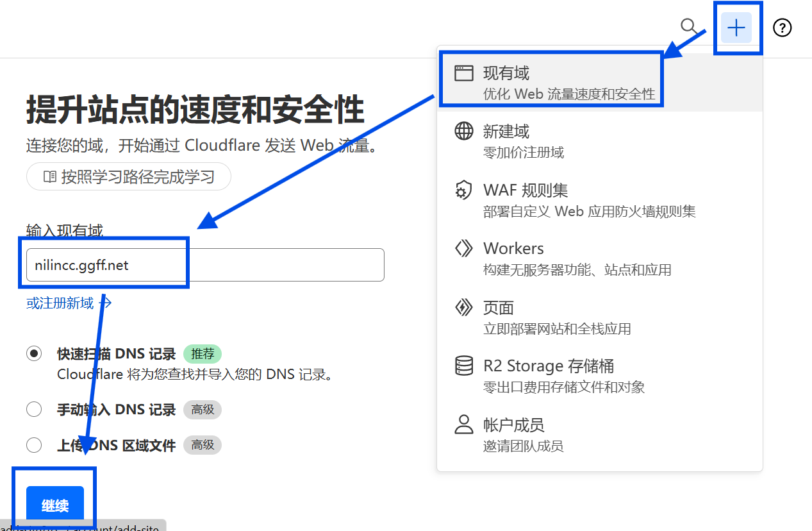The height and width of the screenshot is (531, 812).
Task: Click the 页面 lightning bolt icon
Action: 463,308
